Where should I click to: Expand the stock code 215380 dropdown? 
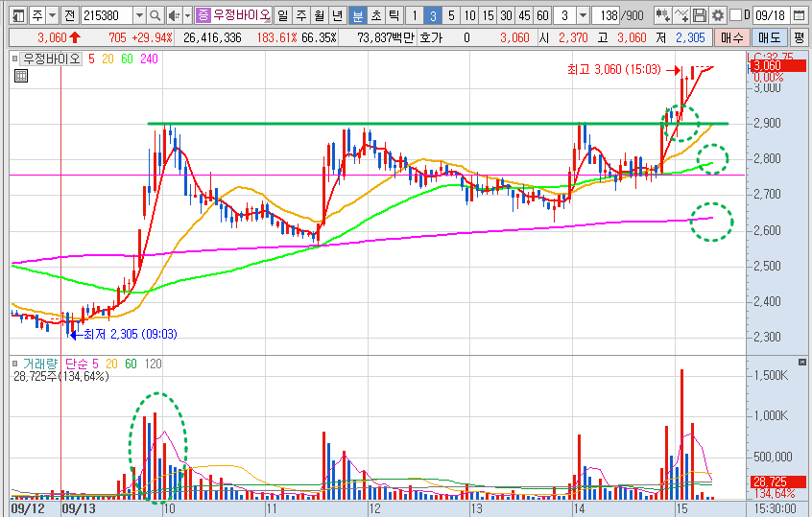tap(139, 16)
